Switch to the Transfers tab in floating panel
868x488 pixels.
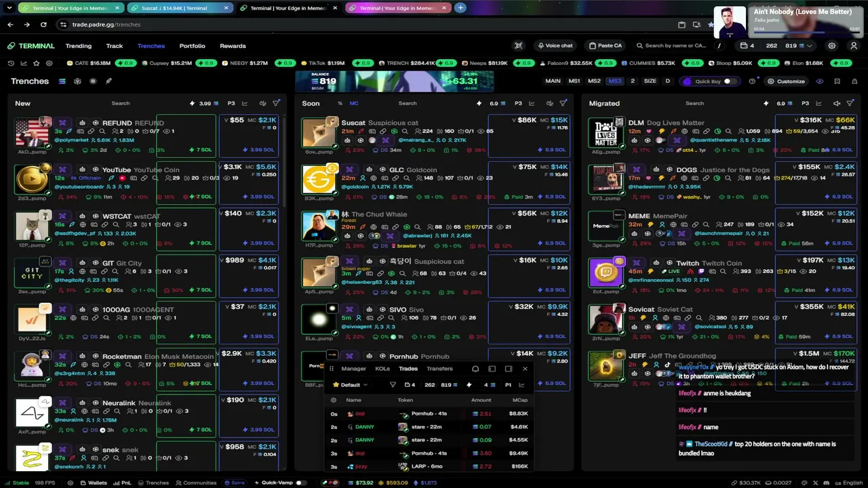click(439, 369)
